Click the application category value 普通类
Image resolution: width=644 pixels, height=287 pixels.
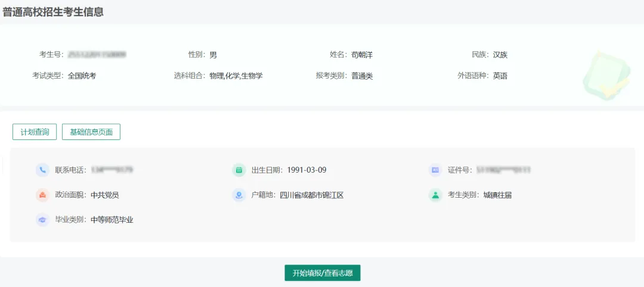[x=362, y=76]
